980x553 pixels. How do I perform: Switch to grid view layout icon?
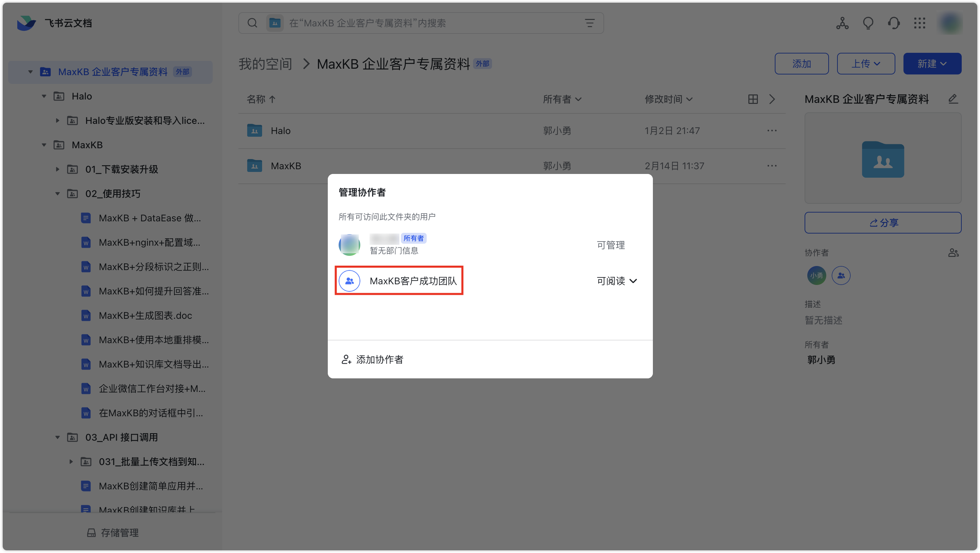tap(753, 99)
